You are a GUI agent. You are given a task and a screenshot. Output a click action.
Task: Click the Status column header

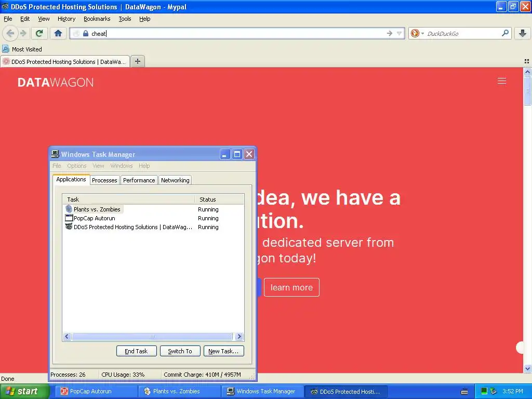pyautogui.click(x=219, y=199)
